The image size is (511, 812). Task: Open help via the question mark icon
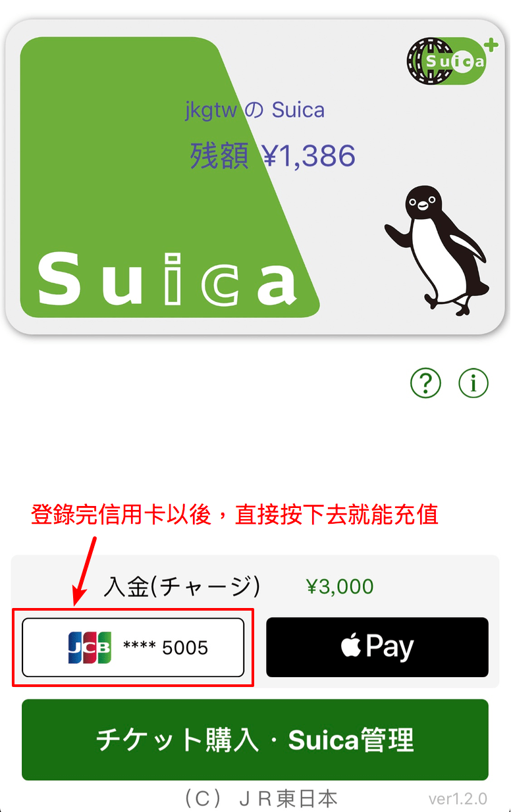click(x=425, y=382)
